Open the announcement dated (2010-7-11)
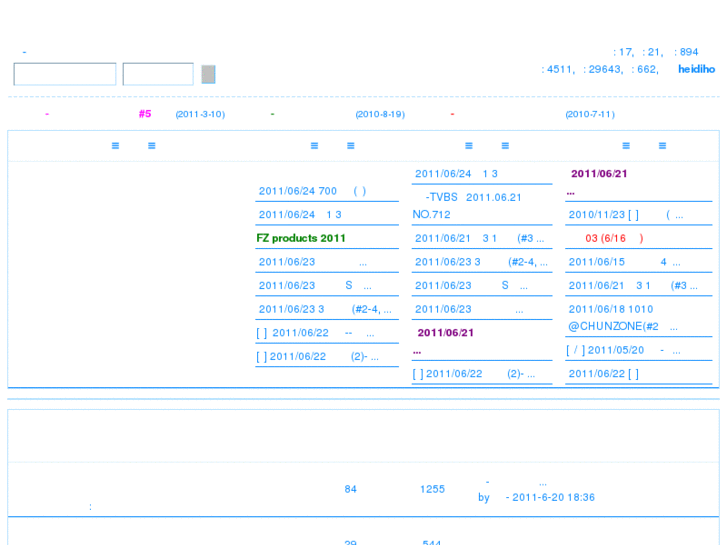The width and height of the screenshot is (727, 545). point(590,114)
